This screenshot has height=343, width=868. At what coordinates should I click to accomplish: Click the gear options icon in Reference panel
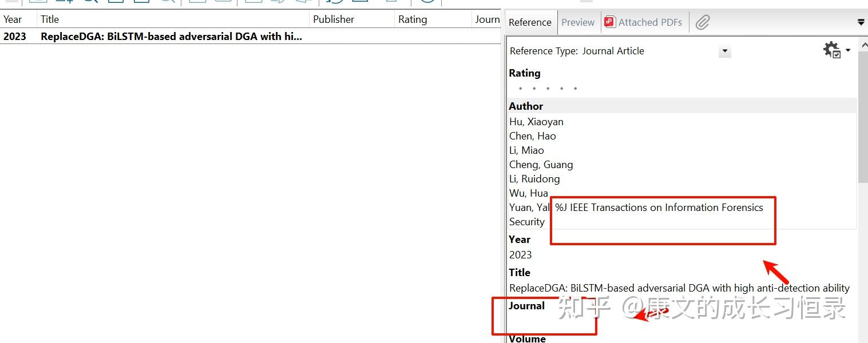coord(830,49)
